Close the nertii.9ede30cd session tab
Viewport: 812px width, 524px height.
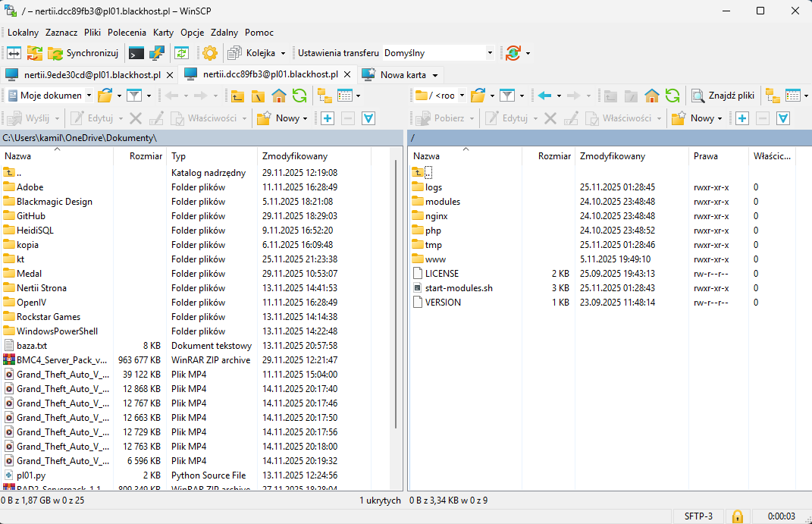tap(170, 75)
